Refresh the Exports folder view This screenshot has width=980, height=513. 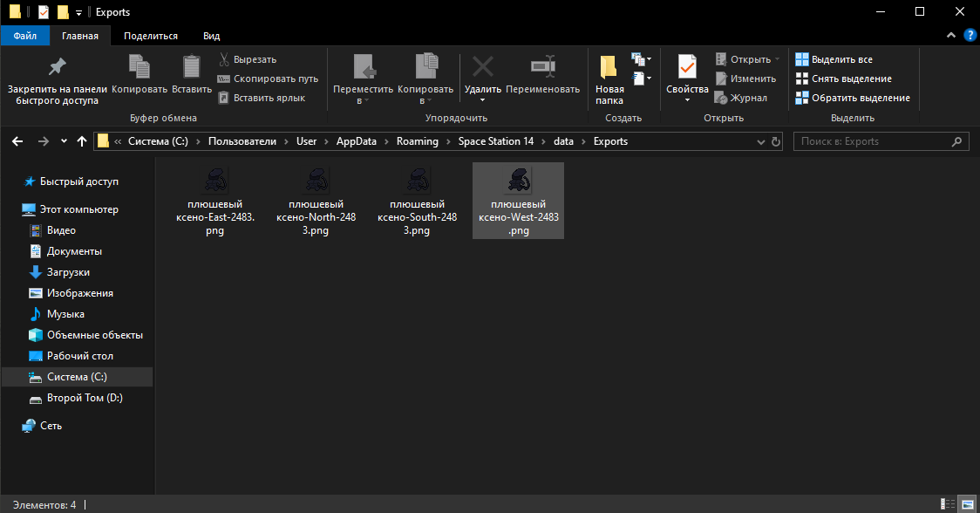pos(776,141)
